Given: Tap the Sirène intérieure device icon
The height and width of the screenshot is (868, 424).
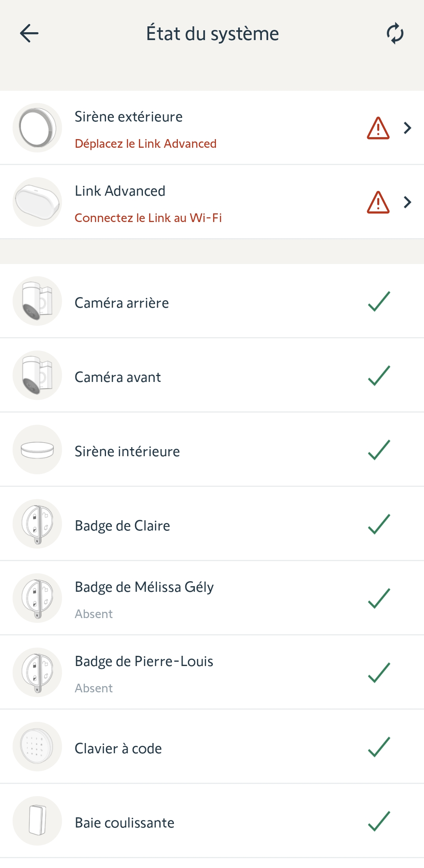Looking at the screenshot, I should tap(37, 450).
